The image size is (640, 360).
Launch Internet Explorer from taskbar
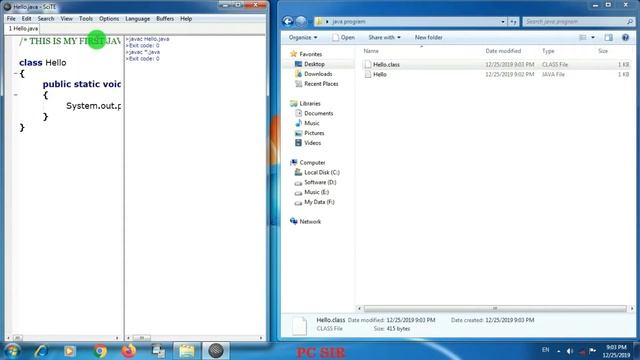click(41, 351)
